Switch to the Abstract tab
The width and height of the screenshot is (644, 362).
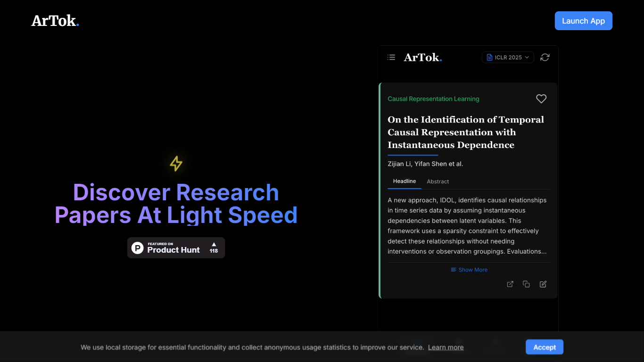[x=438, y=181]
